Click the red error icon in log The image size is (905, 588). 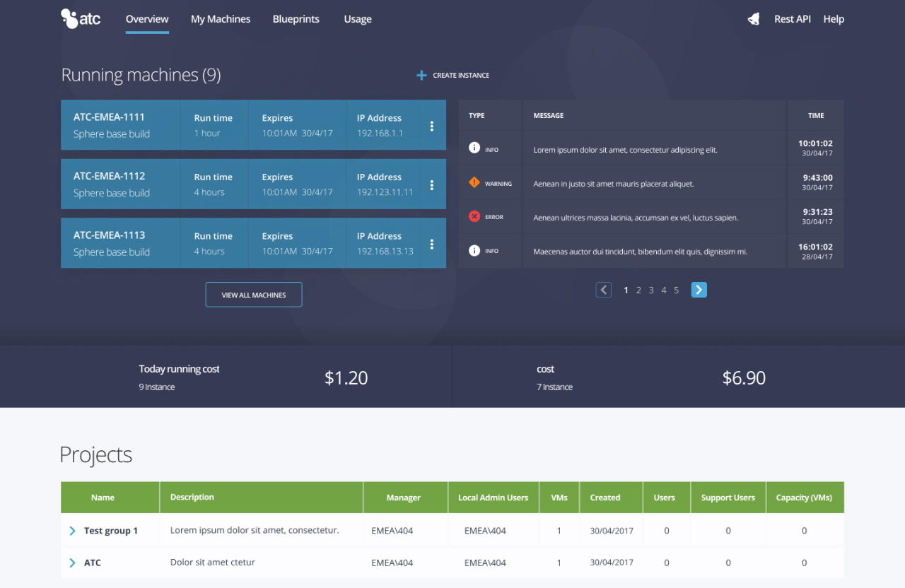coord(474,217)
